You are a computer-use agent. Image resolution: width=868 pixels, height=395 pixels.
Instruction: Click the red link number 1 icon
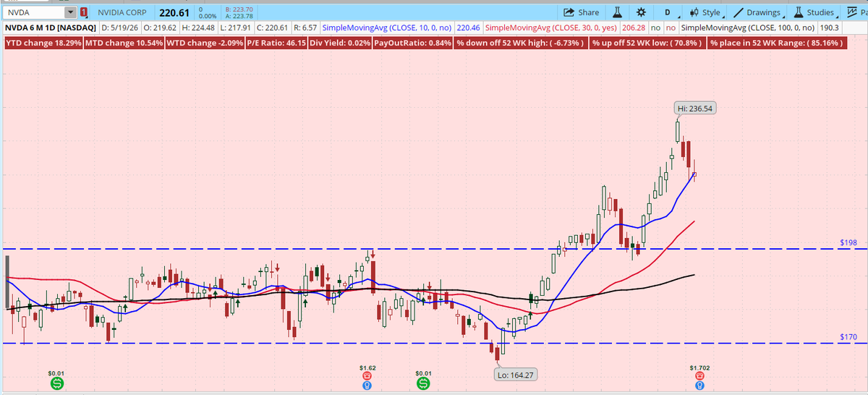coord(84,12)
